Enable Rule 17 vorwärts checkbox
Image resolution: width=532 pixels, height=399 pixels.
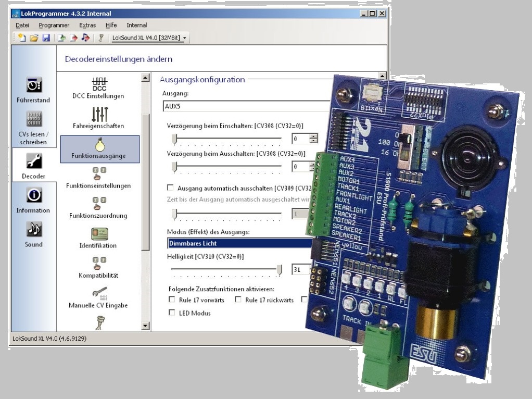[172, 300]
